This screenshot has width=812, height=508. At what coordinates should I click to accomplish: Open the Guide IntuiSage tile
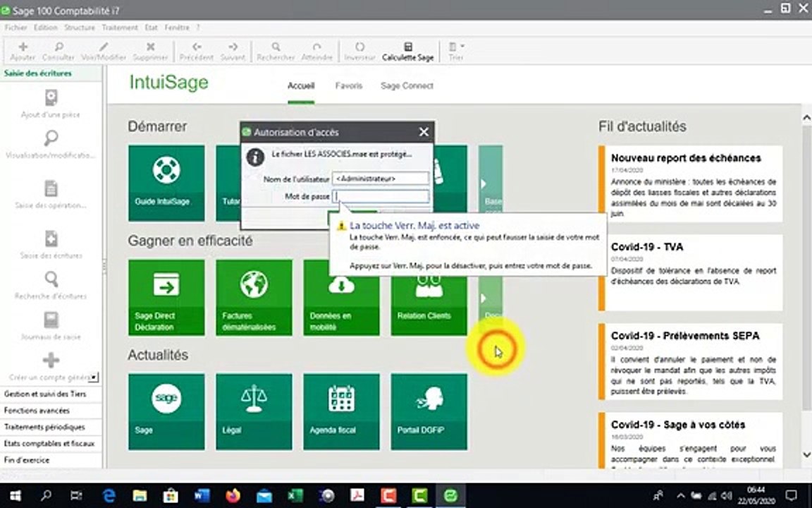pos(166,183)
